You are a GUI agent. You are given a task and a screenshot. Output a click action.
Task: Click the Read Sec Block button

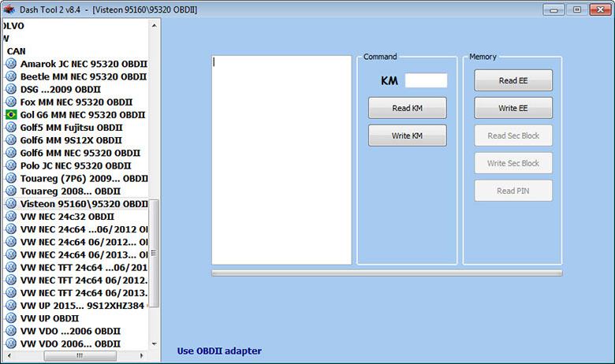pos(513,136)
